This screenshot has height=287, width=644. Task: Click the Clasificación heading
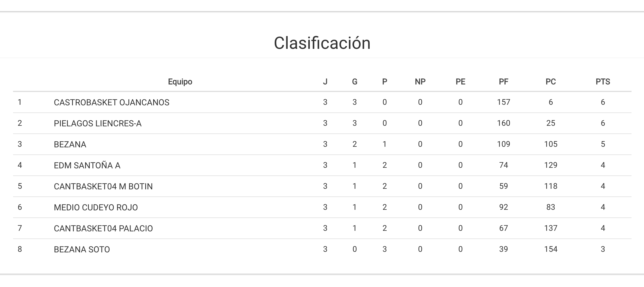pyautogui.click(x=322, y=43)
